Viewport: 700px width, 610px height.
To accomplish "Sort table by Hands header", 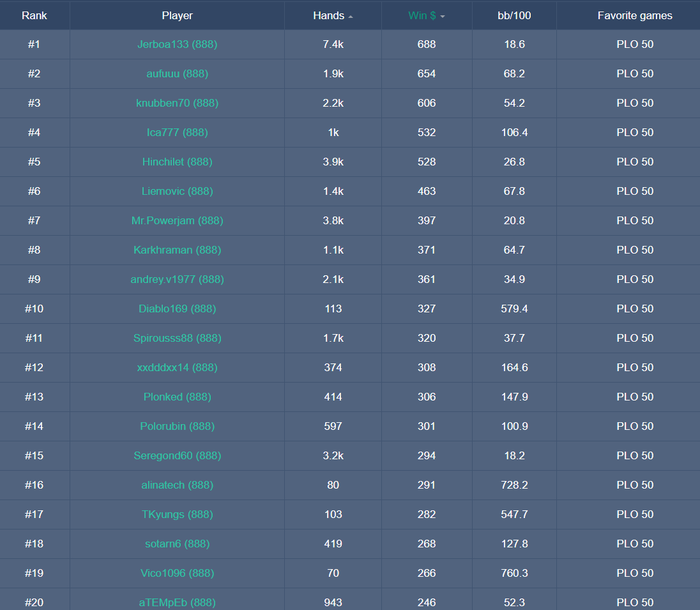I will (x=329, y=16).
